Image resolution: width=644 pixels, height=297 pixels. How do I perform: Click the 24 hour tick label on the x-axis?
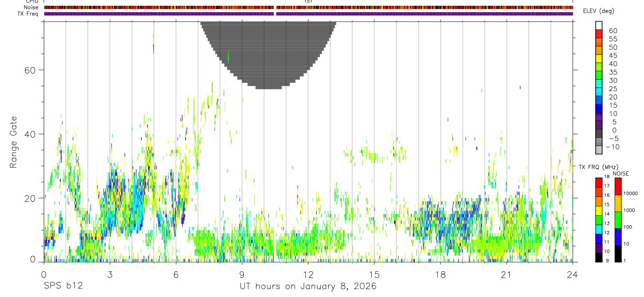point(572,274)
